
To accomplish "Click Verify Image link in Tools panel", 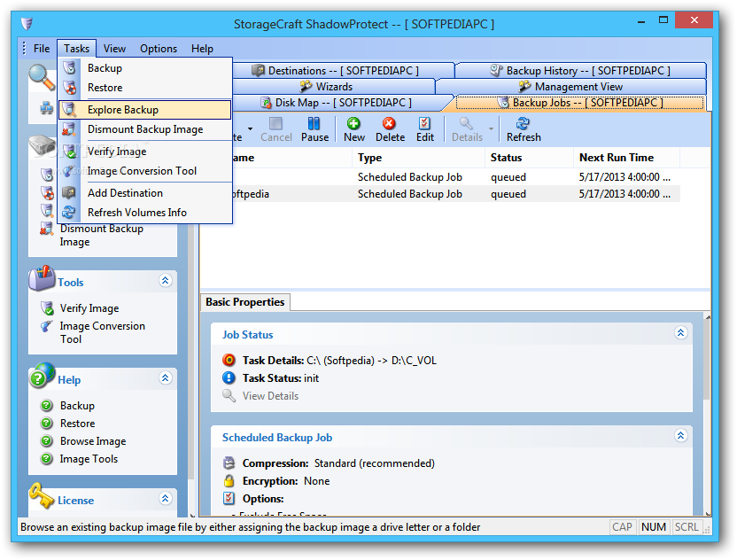I will click(x=89, y=308).
